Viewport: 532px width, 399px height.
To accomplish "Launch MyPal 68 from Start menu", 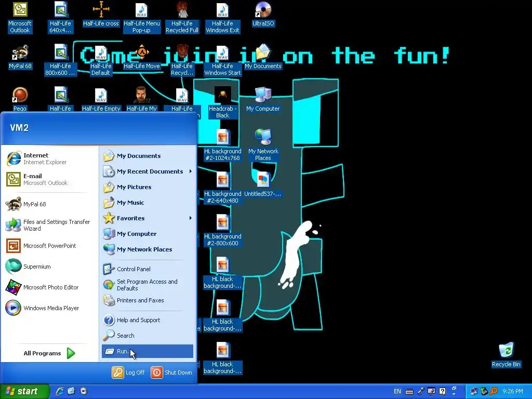I will tap(49, 204).
